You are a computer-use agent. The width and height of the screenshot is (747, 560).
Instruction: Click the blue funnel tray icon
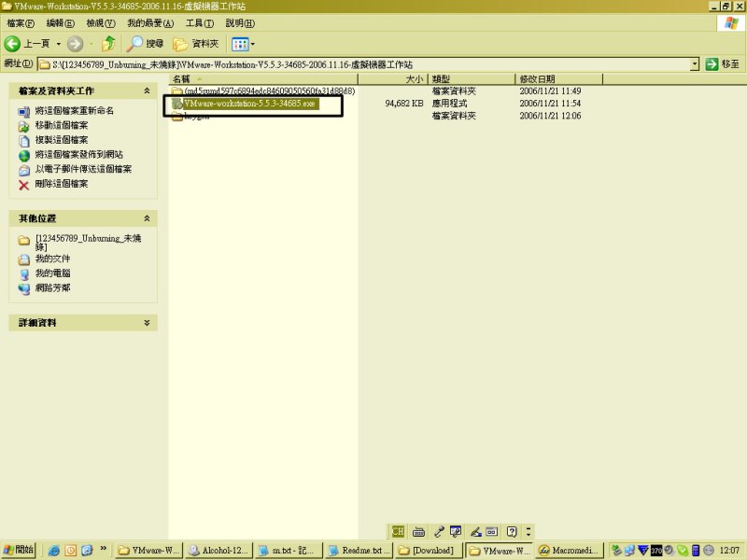pyautogui.click(x=643, y=551)
